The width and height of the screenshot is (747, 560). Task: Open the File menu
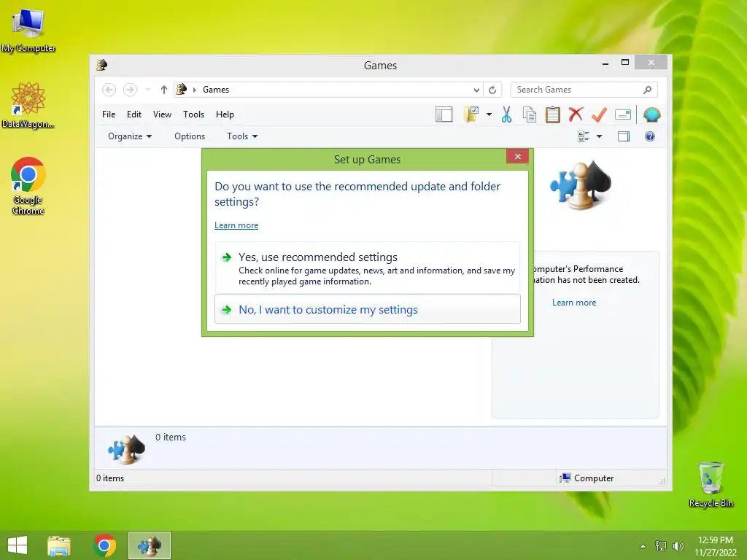109,114
